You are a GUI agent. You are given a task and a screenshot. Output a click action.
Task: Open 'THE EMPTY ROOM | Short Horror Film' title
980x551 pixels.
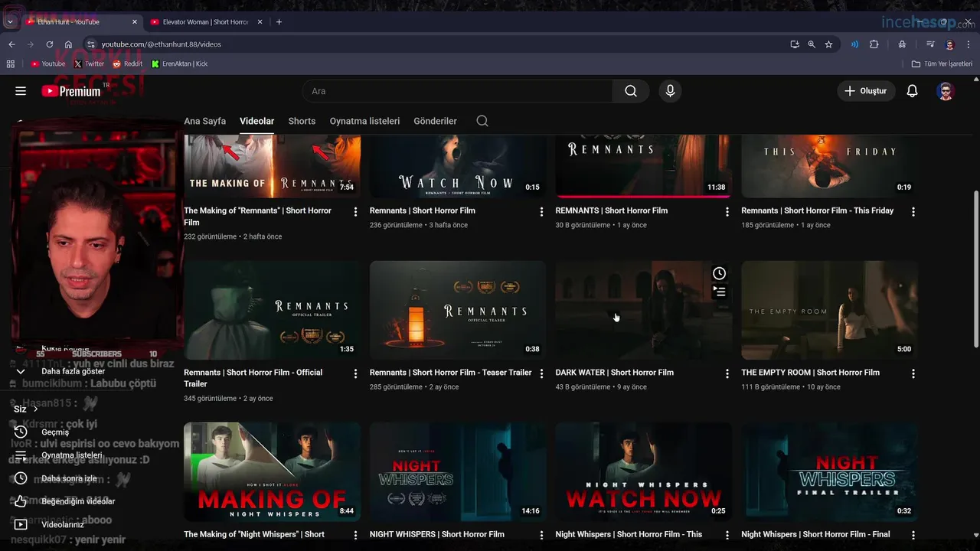(810, 373)
